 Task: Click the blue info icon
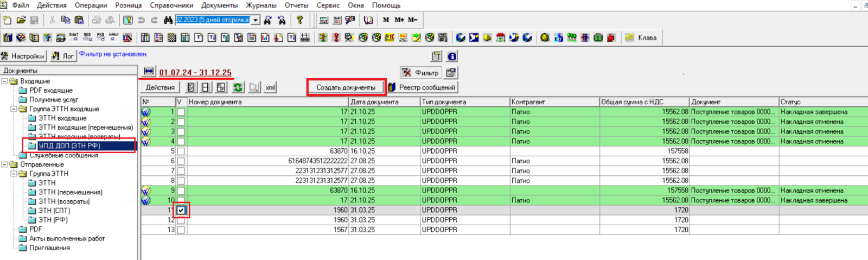click(452, 56)
